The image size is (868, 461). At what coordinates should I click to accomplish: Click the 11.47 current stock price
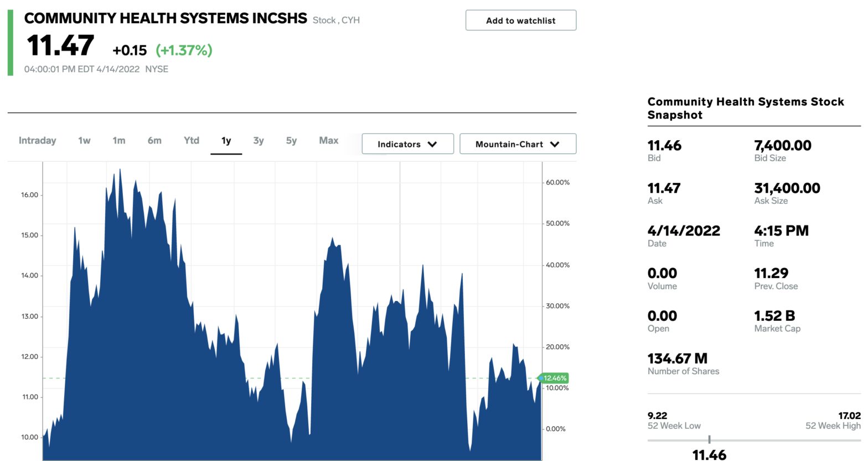click(60, 45)
